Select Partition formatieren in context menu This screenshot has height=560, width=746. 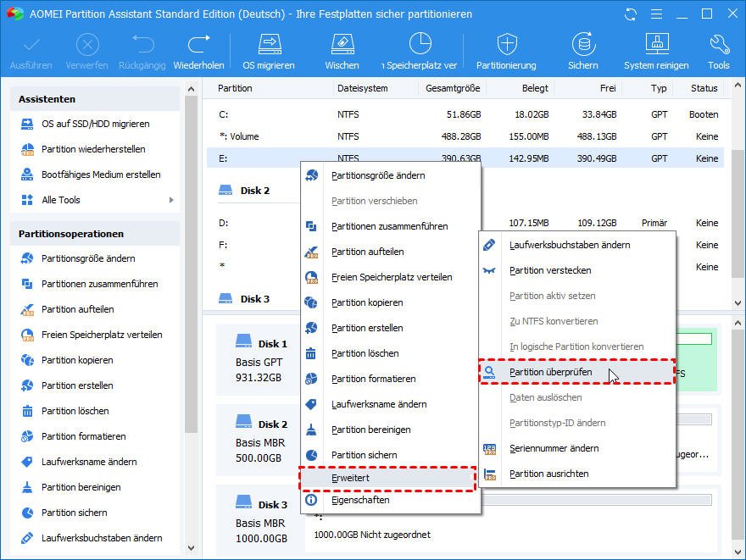[390, 379]
